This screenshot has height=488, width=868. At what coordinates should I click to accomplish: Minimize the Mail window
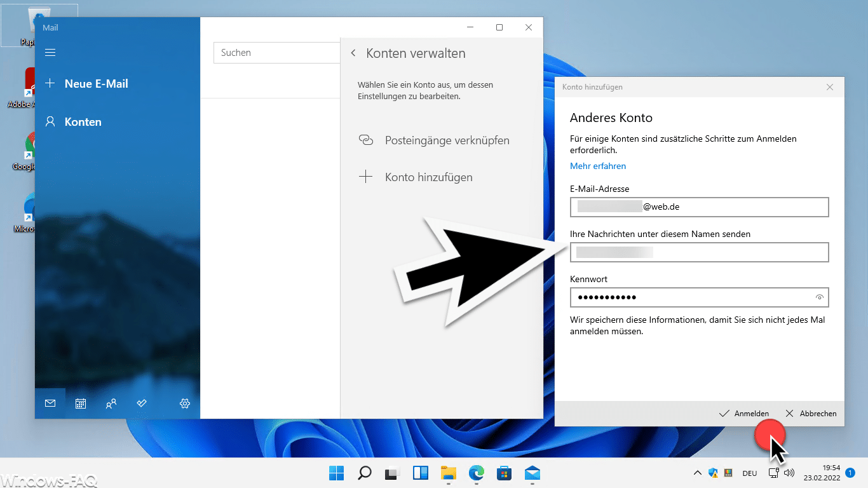click(470, 27)
